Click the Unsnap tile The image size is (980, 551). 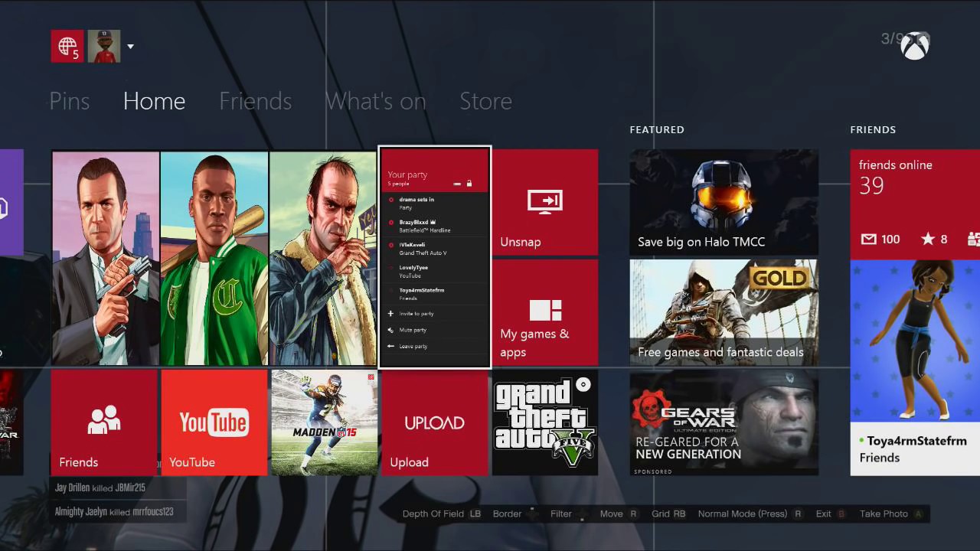point(545,202)
